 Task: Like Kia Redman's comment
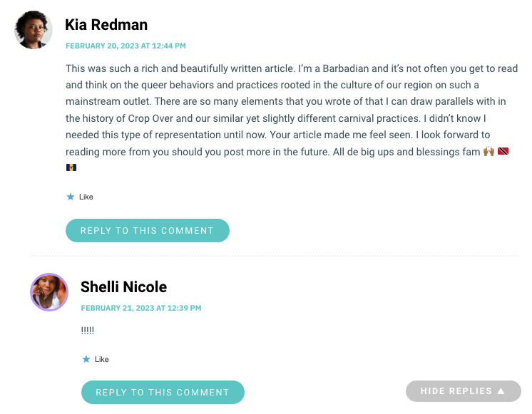tap(86, 197)
